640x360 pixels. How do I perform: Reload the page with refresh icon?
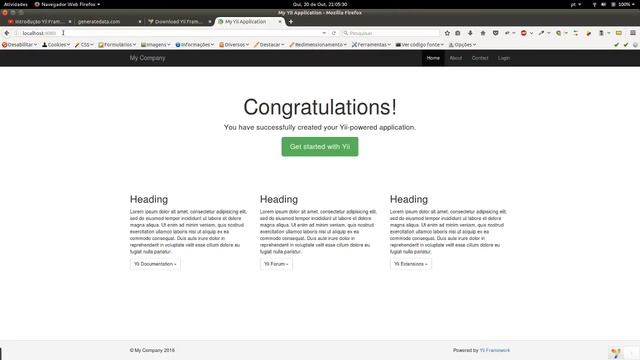334,33
